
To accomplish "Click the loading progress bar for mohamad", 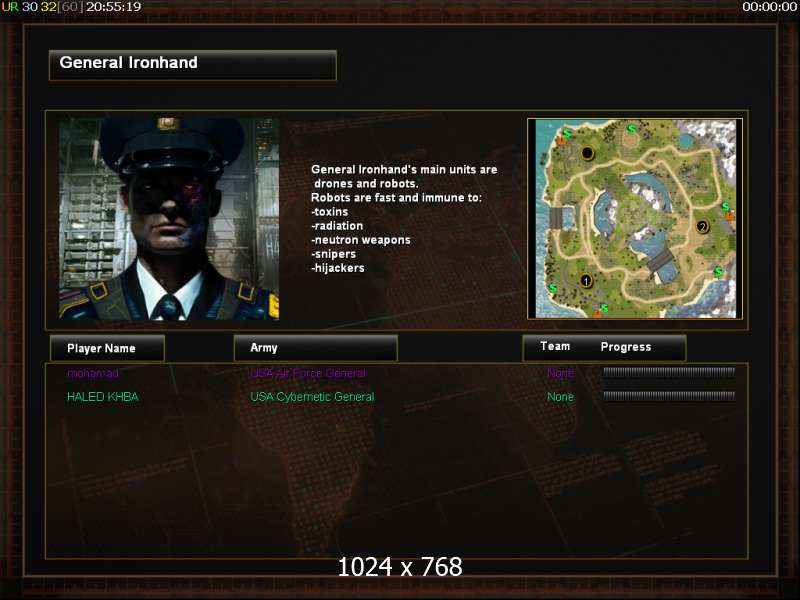I will click(x=669, y=372).
